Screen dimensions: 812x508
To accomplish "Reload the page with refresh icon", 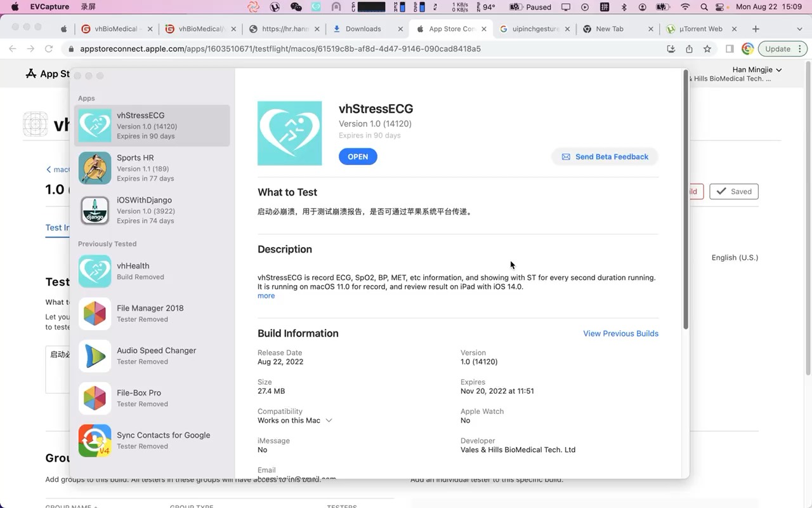I will pyautogui.click(x=49, y=49).
